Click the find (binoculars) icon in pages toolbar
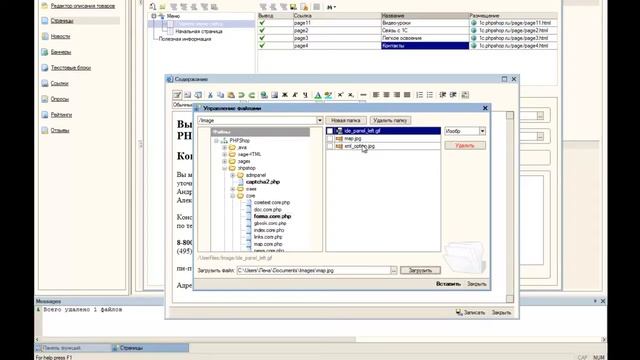The image size is (640, 360). [x=329, y=7]
